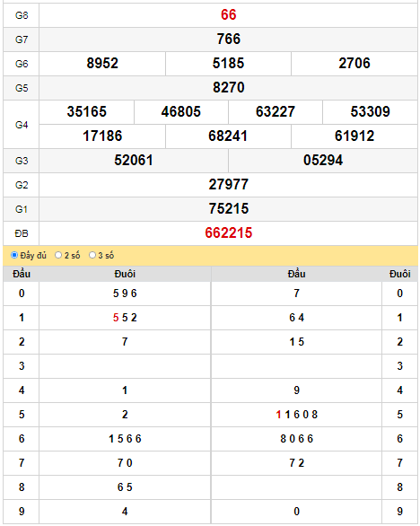Click the G5 result 8270
The width and height of the screenshot is (420, 526).
[x=229, y=88]
